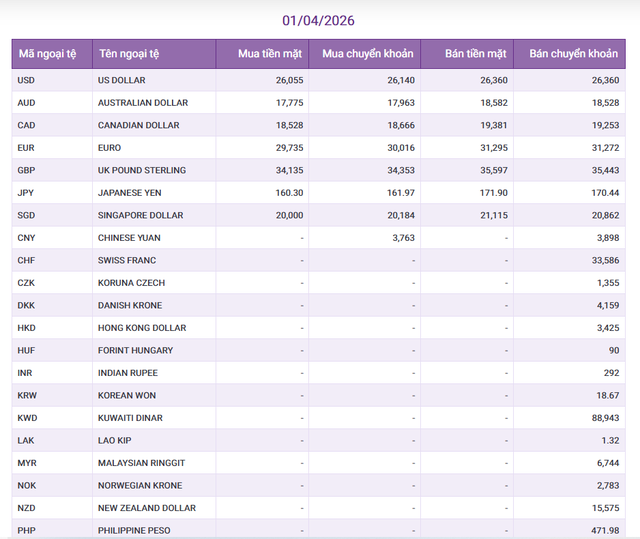The height and width of the screenshot is (539, 640).
Task: Select the EUR currency code cell
Action: point(27,148)
